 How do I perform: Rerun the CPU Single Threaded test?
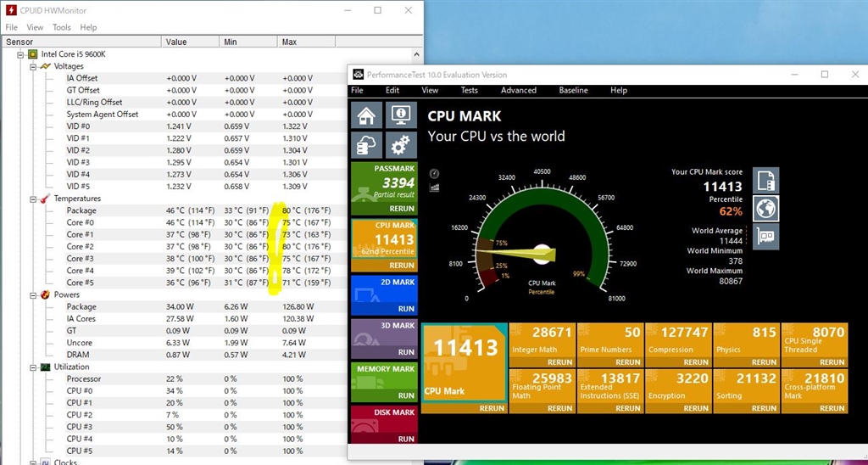(832, 362)
